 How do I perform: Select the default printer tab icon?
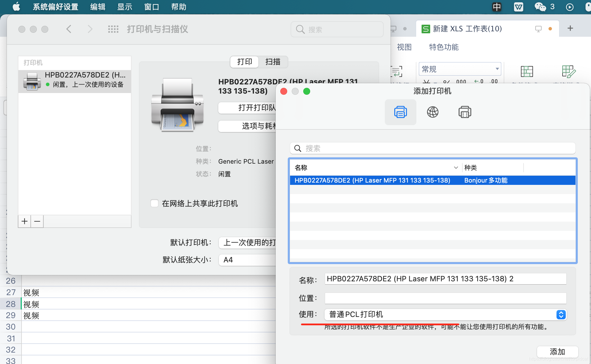[400, 112]
